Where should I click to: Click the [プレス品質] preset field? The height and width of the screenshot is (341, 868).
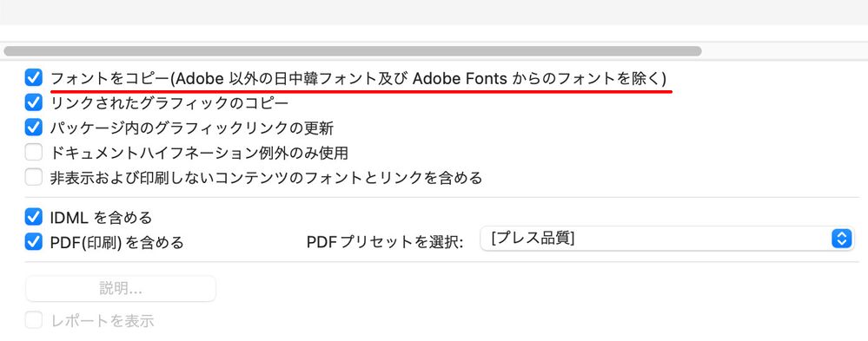[x=666, y=239]
